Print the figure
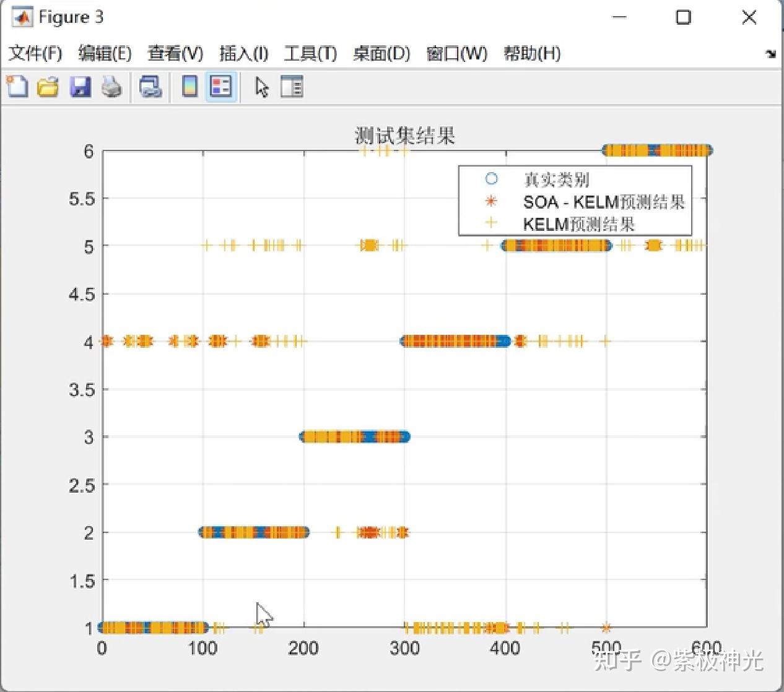This screenshot has height=692, width=784. point(113,87)
